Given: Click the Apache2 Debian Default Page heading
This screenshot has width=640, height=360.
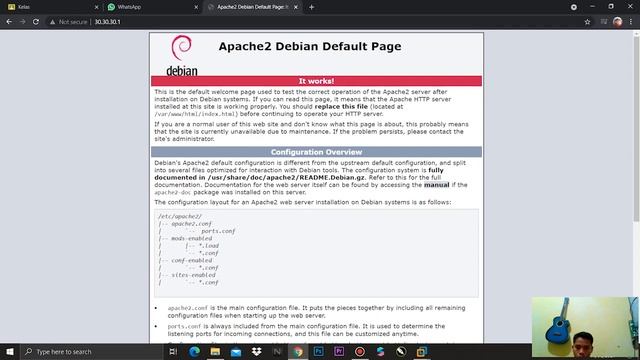Looking at the screenshot, I should coord(310,46).
